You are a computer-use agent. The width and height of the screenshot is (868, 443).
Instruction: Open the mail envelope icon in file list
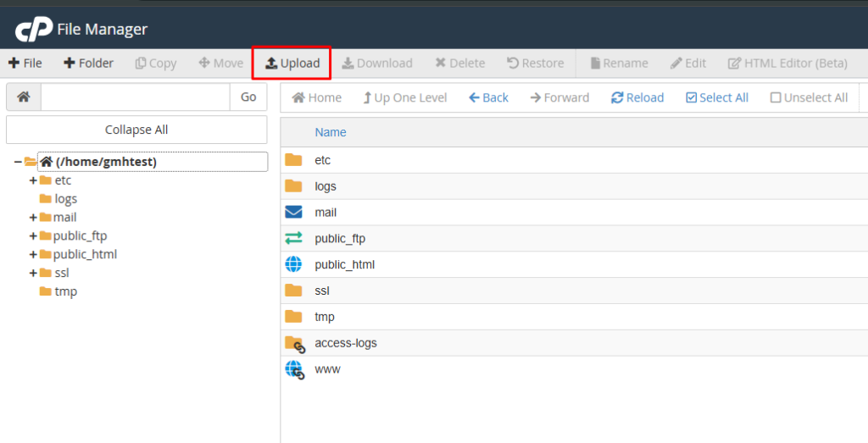click(293, 213)
